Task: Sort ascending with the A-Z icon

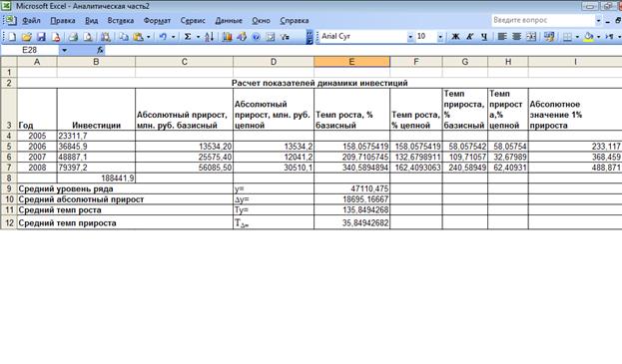Action: pos(210,37)
